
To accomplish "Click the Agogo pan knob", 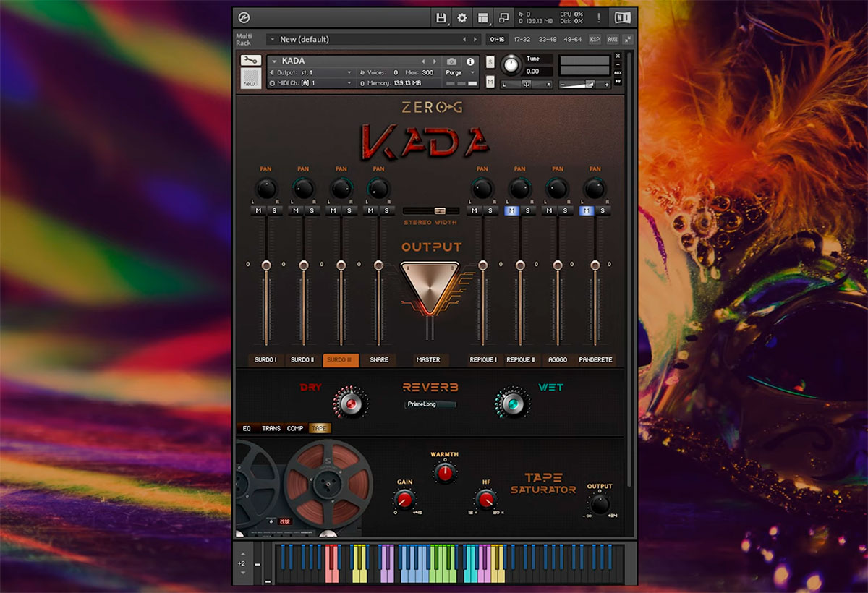I will pos(557,188).
